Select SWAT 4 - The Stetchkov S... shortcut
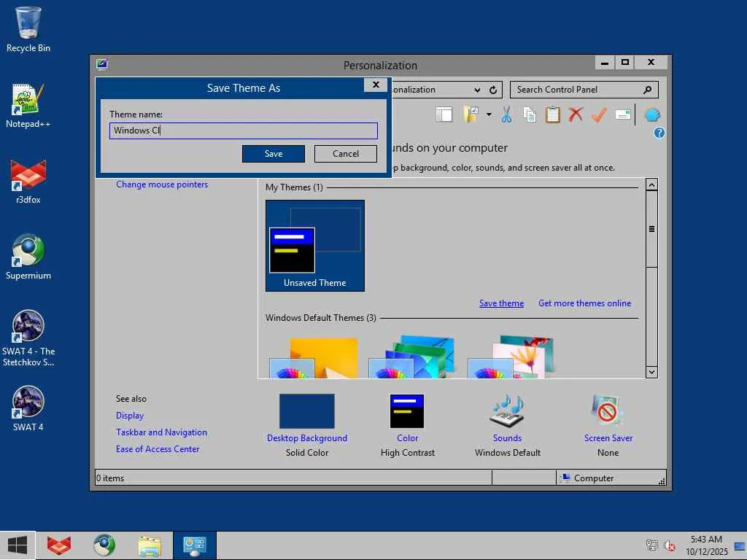 click(28, 338)
